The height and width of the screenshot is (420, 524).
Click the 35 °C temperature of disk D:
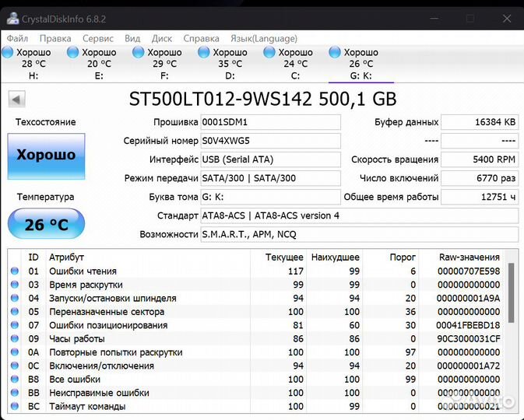click(230, 64)
